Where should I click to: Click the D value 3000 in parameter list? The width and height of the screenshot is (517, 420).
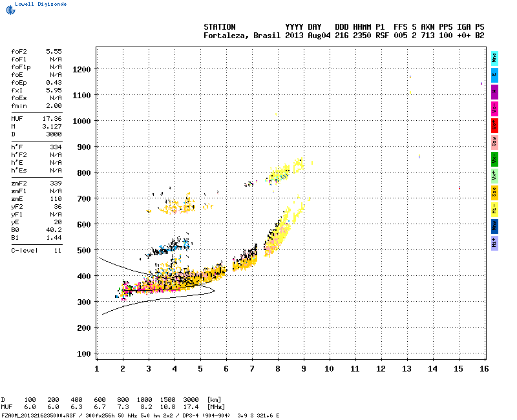[54, 134]
